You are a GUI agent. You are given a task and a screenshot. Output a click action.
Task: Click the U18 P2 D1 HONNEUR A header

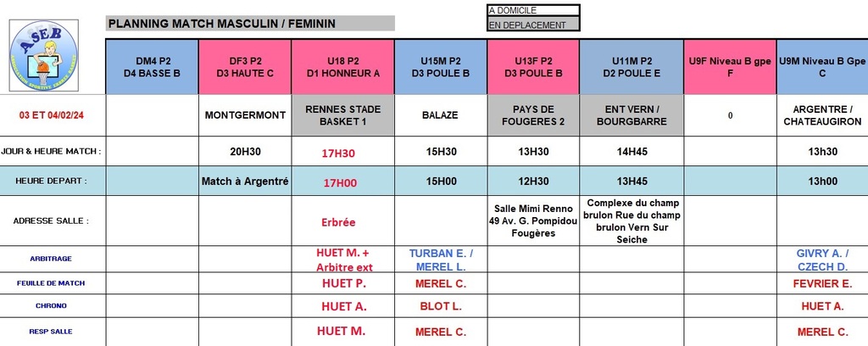click(x=342, y=66)
